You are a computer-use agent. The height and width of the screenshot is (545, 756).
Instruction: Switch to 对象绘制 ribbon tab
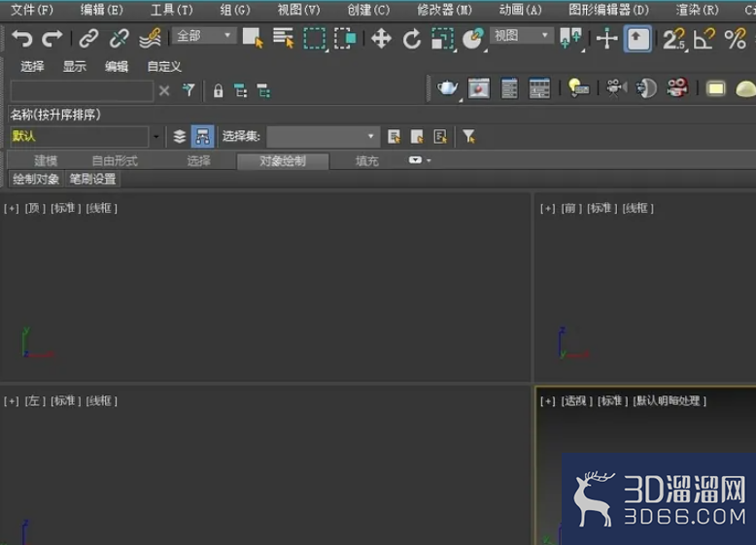pyautogui.click(x=283, y=161)
